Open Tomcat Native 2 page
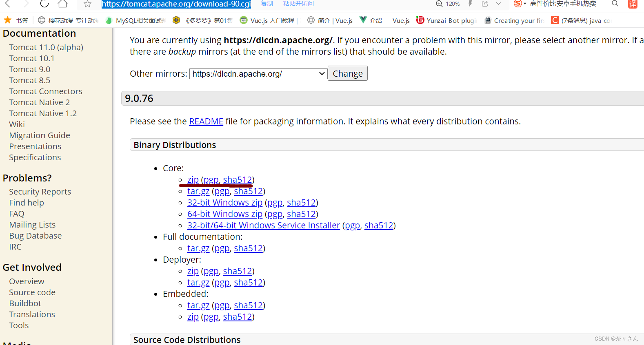 click(40, 102)
